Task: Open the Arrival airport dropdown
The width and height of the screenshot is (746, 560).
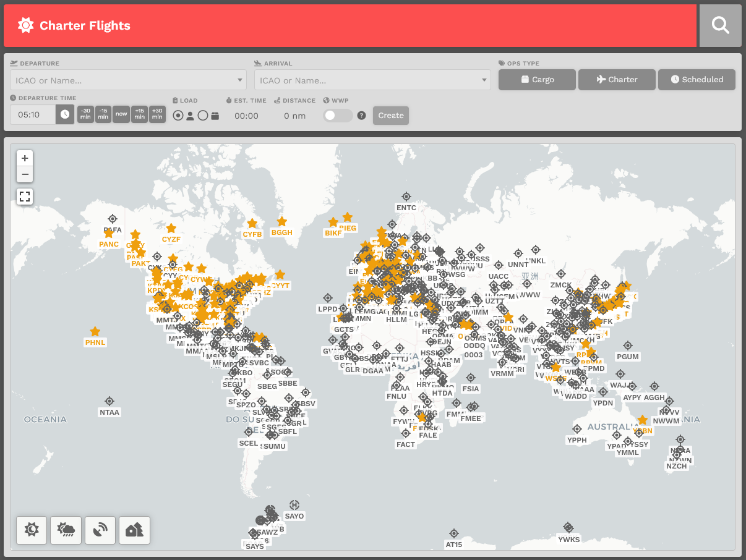Action: [372, 80]
